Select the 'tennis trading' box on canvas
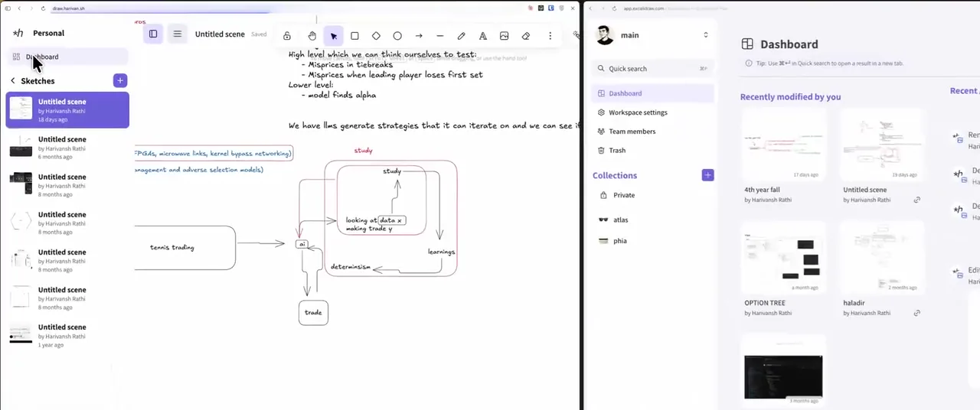Viewport: 980px width, 410px height. point(185,247)
